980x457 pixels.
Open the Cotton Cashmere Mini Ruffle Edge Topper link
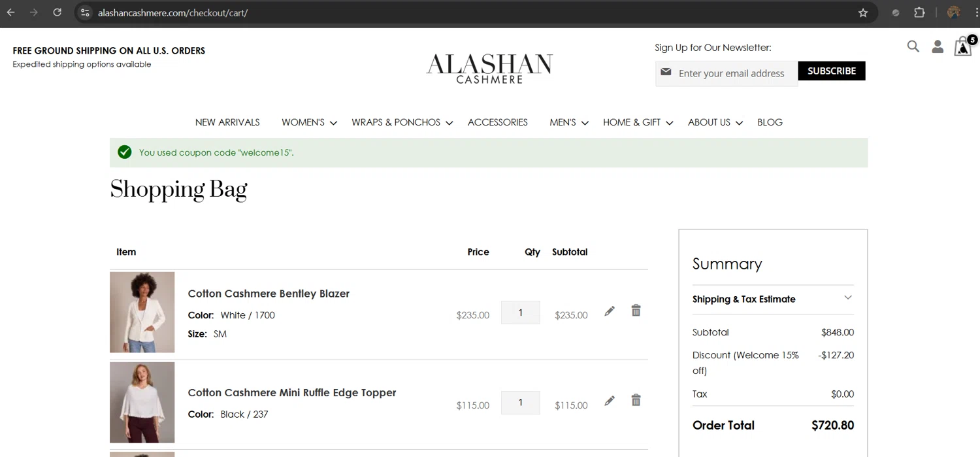(292, 392)
